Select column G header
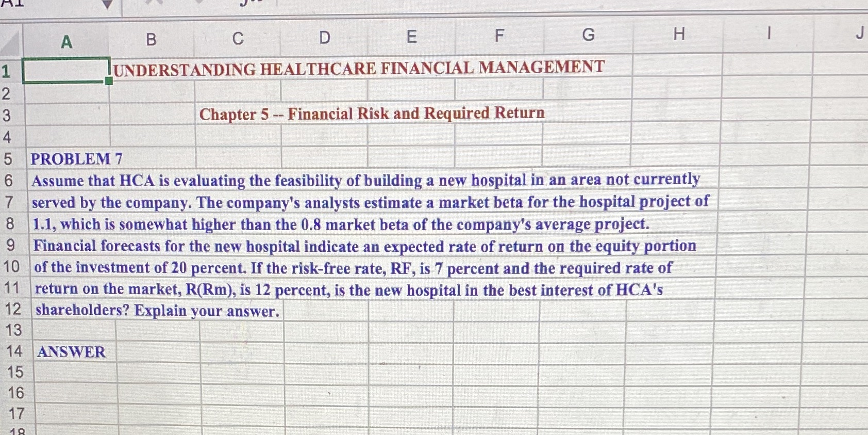This screenshot has width=868, height=435. coord(588,35)
